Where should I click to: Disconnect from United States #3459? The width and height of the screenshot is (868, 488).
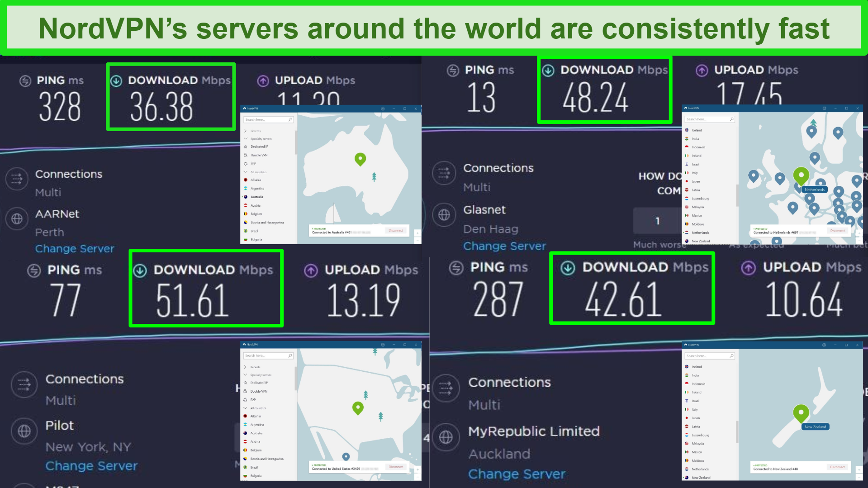pyautogui.click(x=396, y=467)
